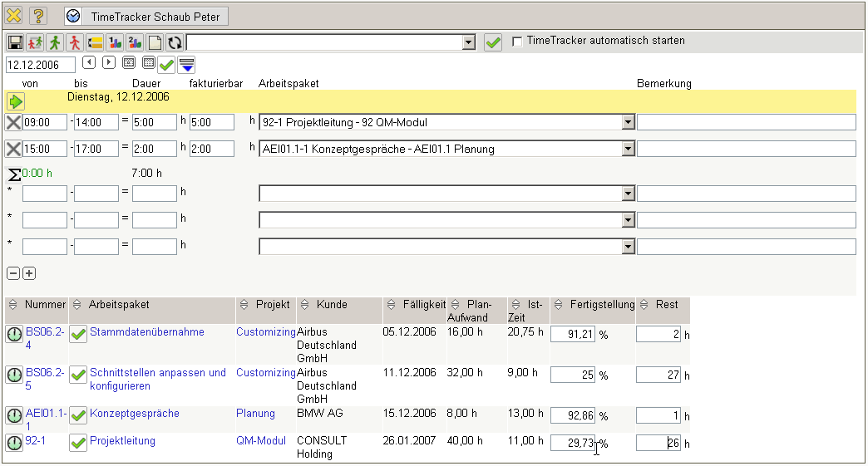
Task: Delete the 09:00–14:00 time entry
Action: coord(13,123)
